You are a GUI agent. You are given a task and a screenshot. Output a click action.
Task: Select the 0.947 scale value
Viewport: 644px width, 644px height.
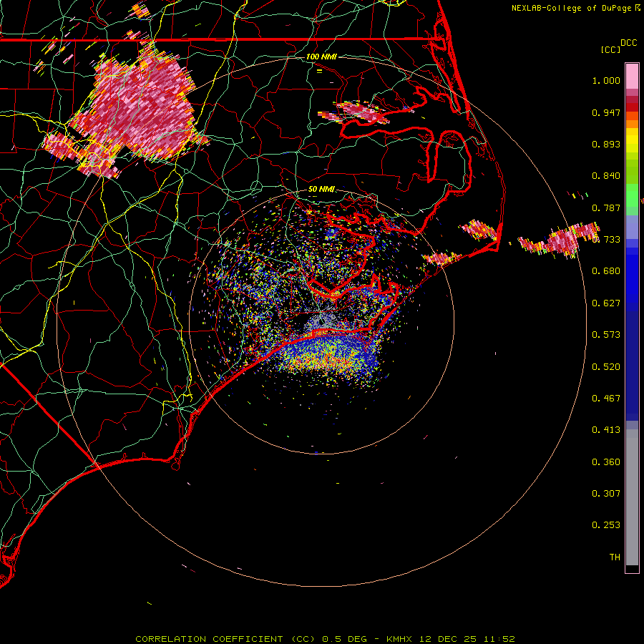coord(606,112)
